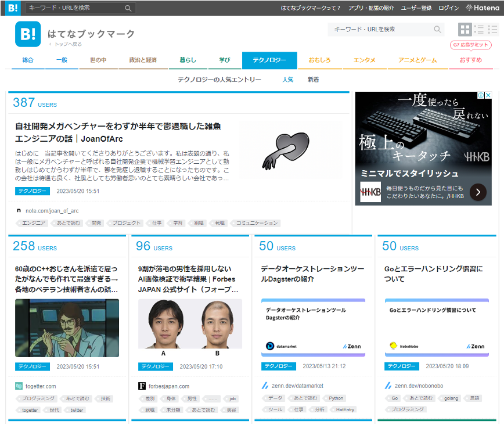Viewport: 504px width, 424px height.
Task: Open 60歳のC++おじさん article title
Action: click(67, 279)
